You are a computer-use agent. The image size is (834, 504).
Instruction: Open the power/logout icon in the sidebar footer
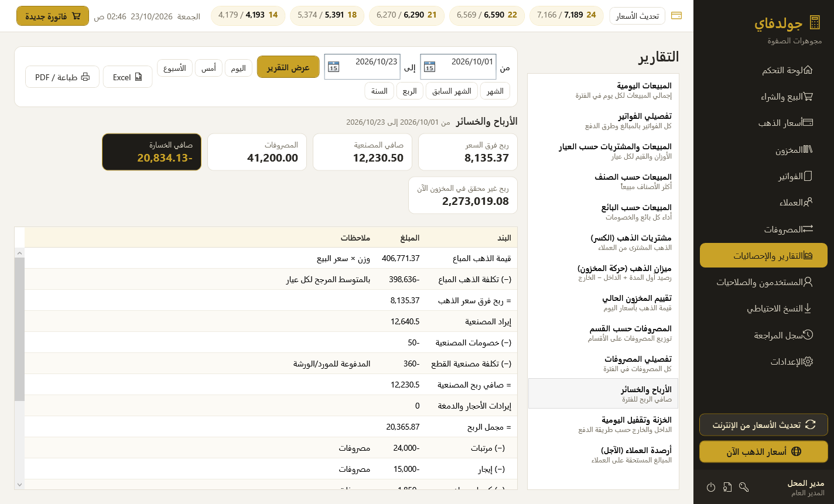point(711,487)
